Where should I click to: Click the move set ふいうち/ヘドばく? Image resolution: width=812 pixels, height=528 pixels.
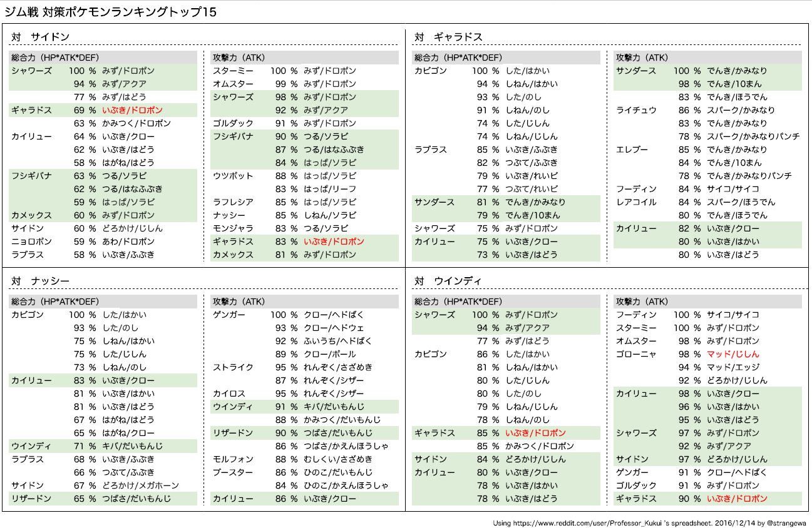pyautogui.click(x=338, y=341)
